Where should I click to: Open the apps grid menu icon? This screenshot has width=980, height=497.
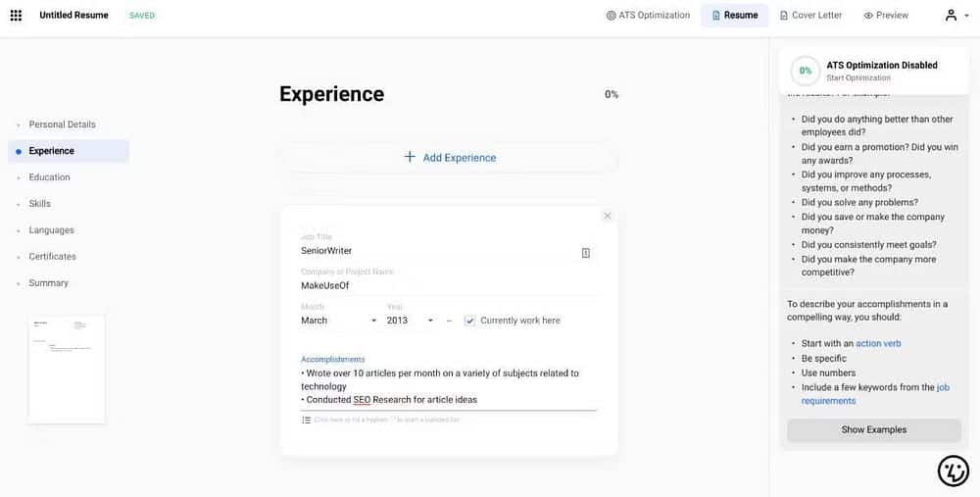(x=16, y=16)
